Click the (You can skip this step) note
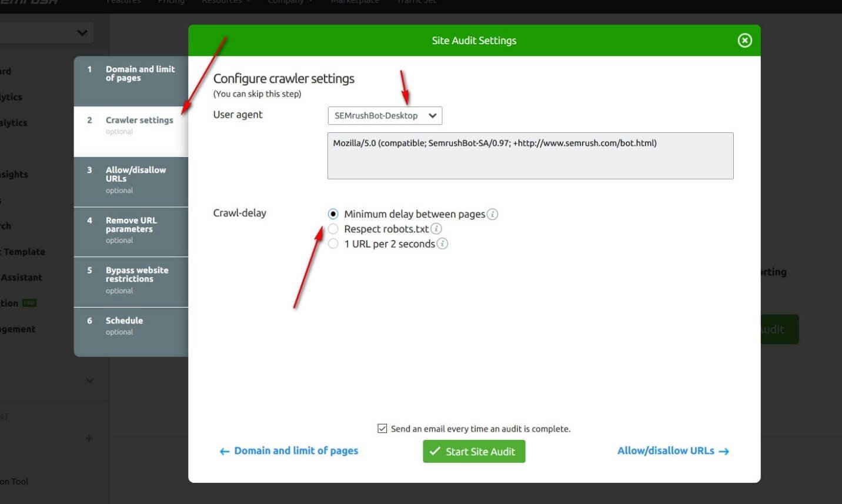842x504 pixels. coord(257,94)
